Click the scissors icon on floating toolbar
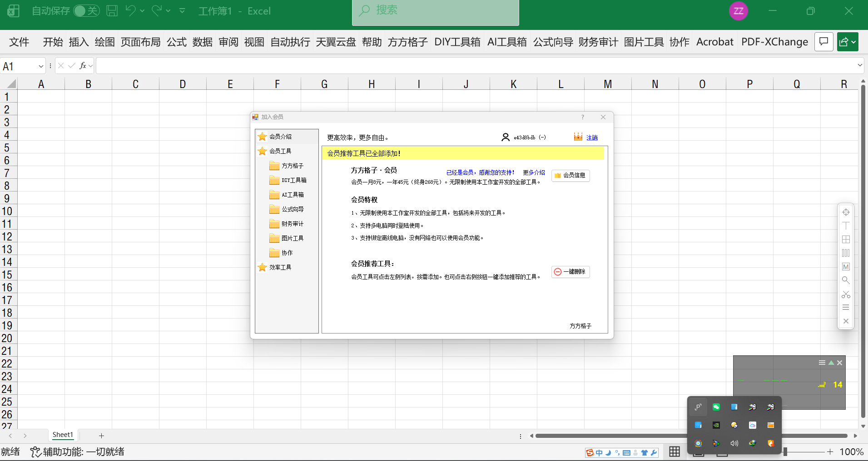 click(845, 294)
